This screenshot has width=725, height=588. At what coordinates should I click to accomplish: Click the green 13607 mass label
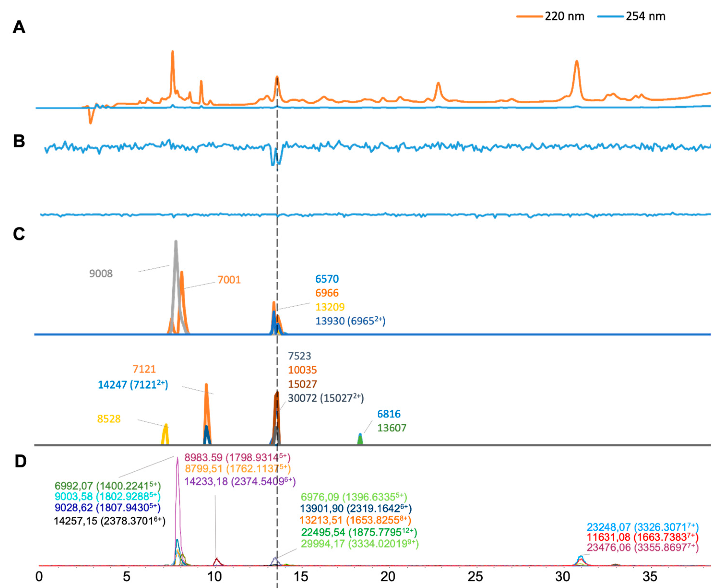point(392,428)
